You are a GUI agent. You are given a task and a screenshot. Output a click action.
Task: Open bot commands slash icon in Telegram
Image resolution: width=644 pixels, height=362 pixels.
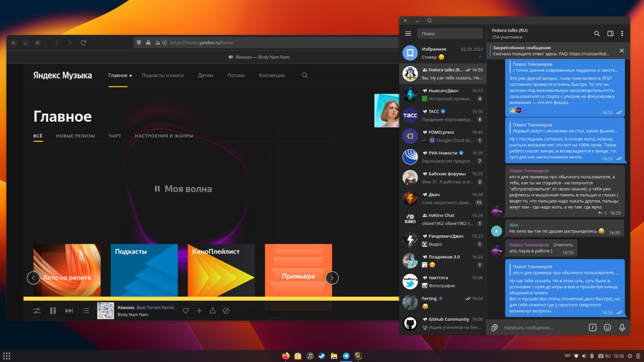pos(593,327)
